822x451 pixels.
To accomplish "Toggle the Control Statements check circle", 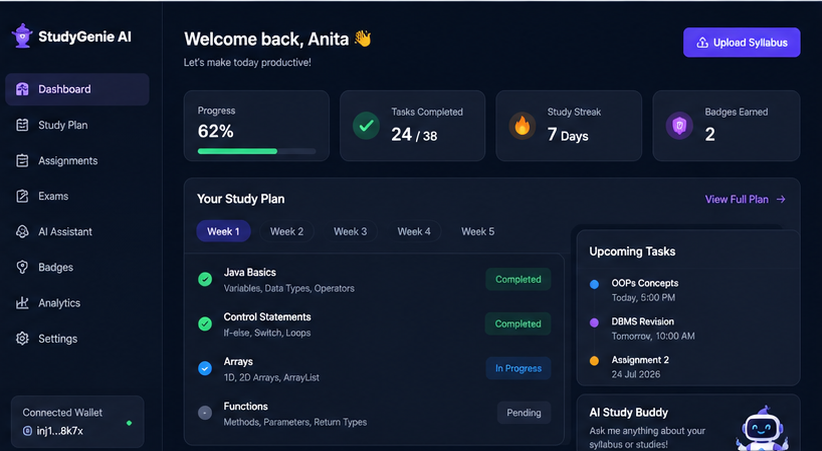I will (205, 324).
